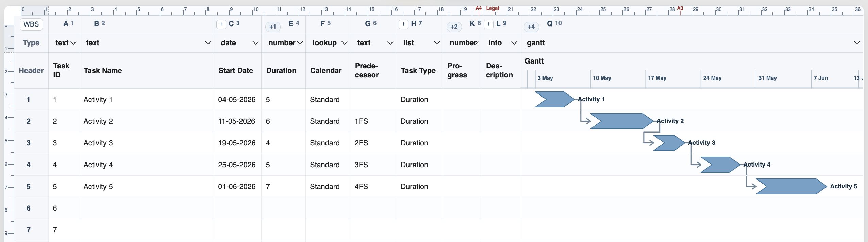Expand the +1 hidden column pill

click(x=273, y=27)
